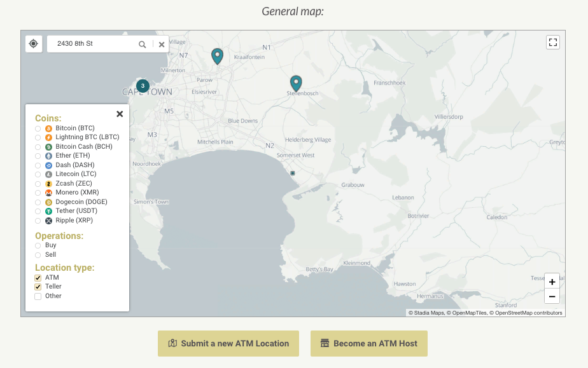Select the Monero (XMR) radio button
This screenshot has width=588, height=368.
click(x=38, y=193)
